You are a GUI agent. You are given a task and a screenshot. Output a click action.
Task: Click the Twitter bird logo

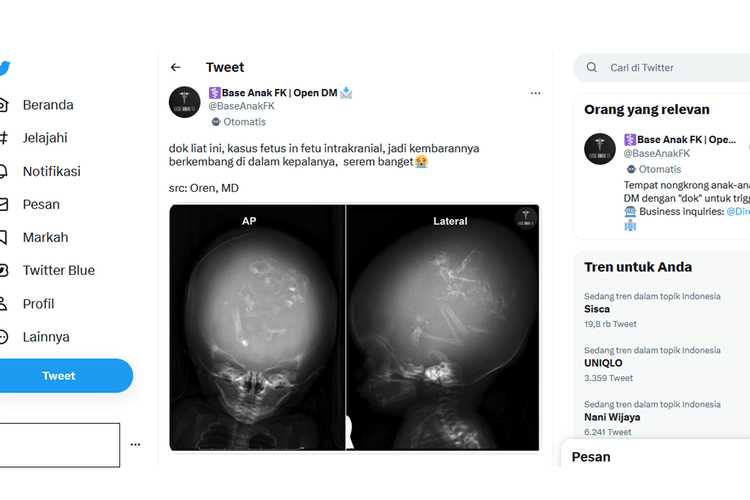pos(4,68)
